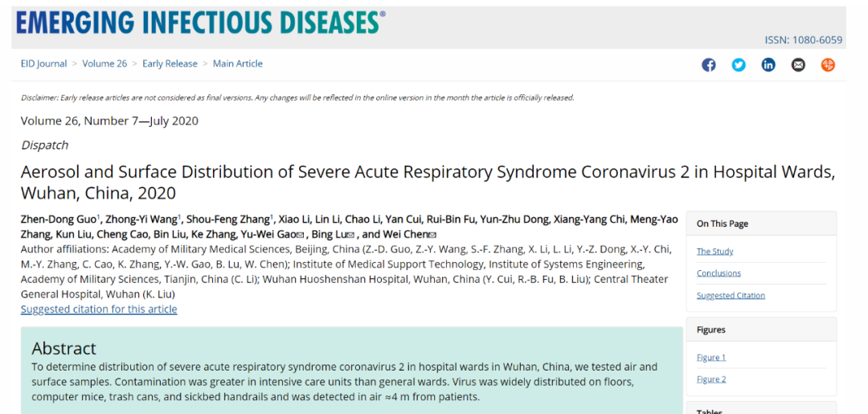Select Main Article breadcrumb
This screenshot has width=868, height=414.
pyautogui.click(x=238, y=64)
